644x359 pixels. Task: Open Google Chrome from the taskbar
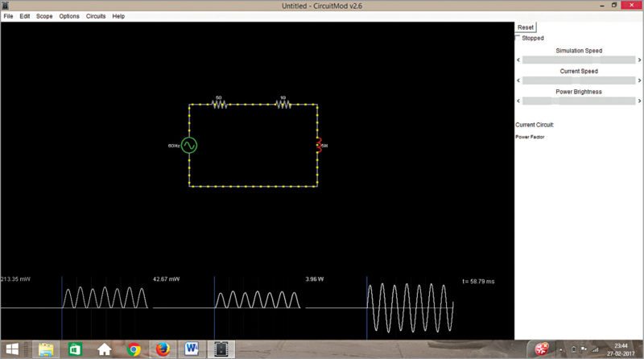134,349
